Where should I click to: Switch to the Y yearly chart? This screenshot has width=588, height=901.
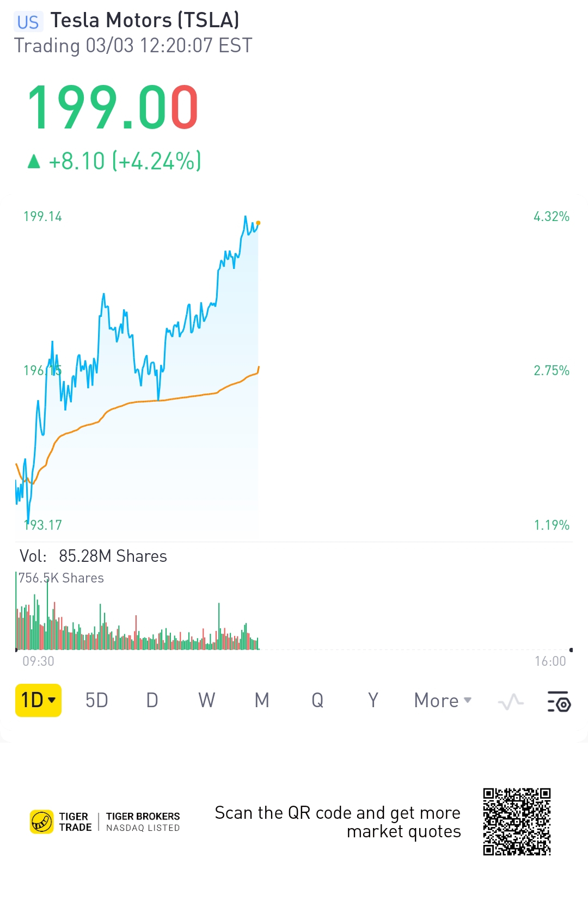pos(373,701)
